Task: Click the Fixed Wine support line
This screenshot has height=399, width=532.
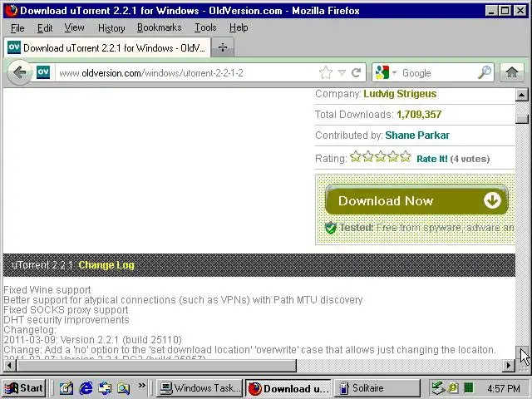Action: click(47, 290)
